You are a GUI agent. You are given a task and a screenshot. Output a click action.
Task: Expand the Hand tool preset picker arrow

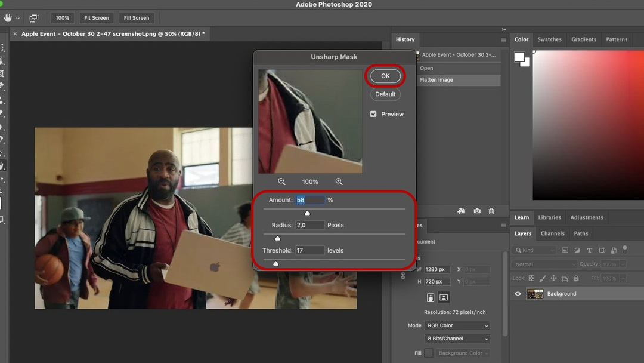pyautogui.click(x=18, y=18)
